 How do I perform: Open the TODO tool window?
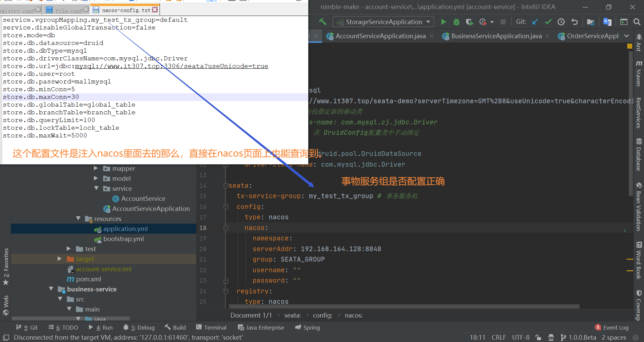click(x=66, y=327)
